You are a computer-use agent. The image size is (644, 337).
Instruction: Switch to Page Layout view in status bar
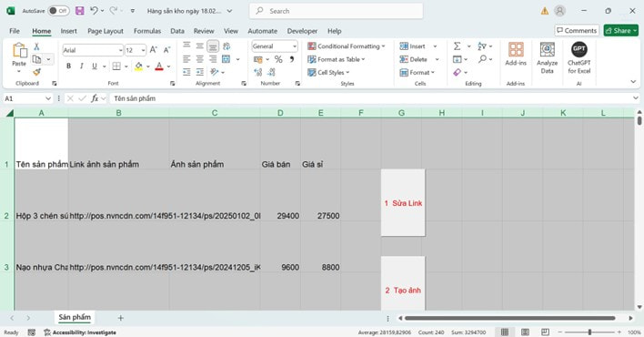click(x=525, y=332)
